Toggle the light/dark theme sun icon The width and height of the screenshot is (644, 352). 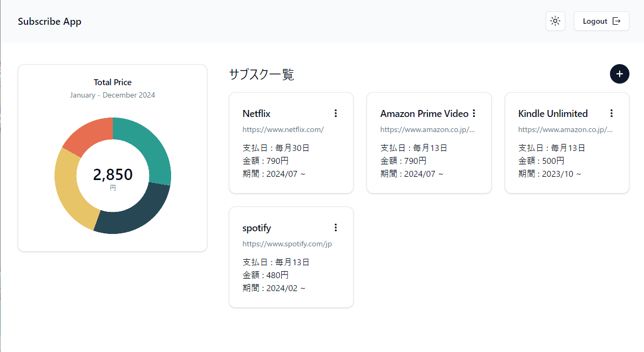pyautogui.click(x=555, y=21)
